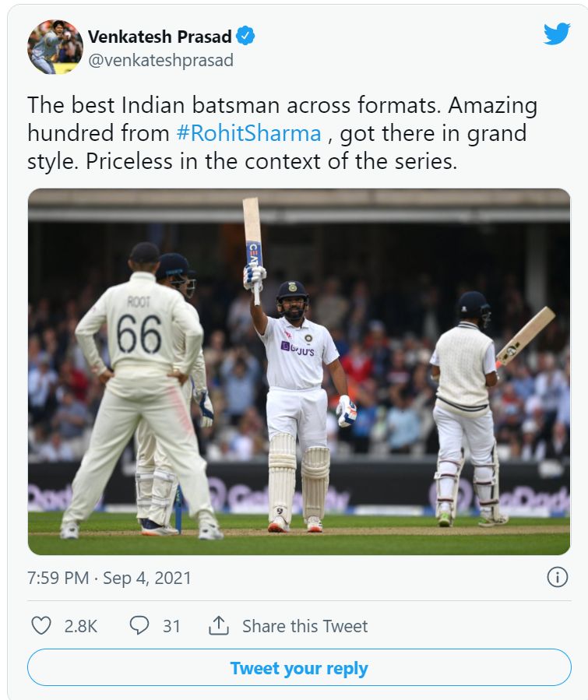Open the @venkateshprasad handle link
This screenshot has height=700, width=588.
(x=160, y=61)
